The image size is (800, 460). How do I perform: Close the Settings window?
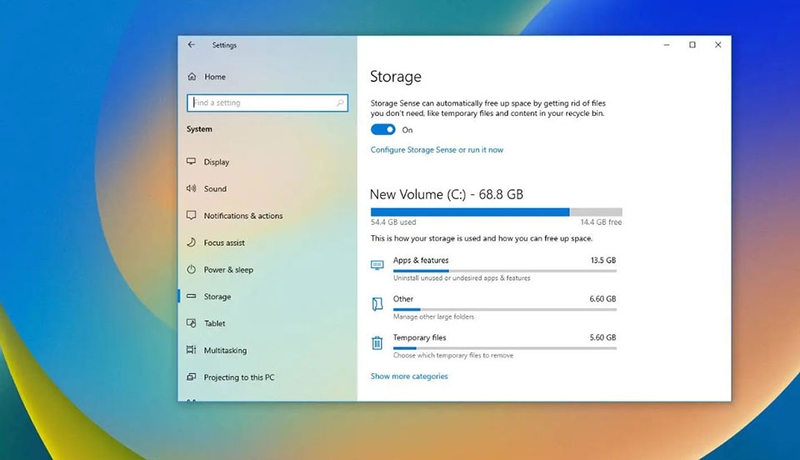[718, 45]
